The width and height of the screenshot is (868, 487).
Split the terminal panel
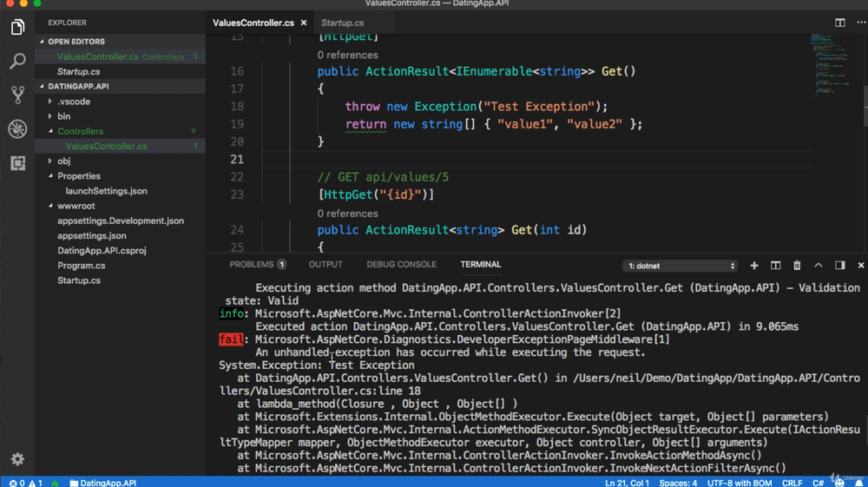tap(775, 266)
